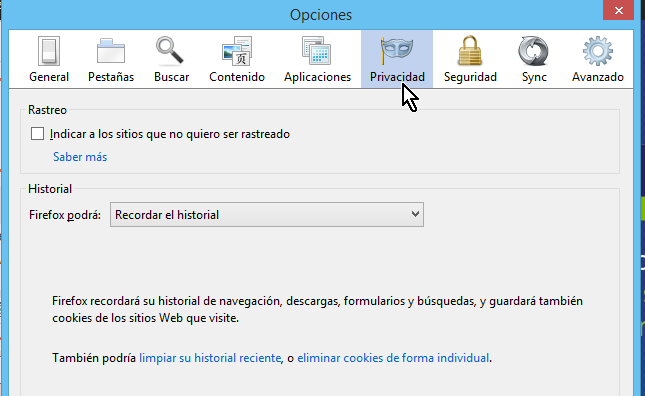Click limpiar su historial reciente link
645x396 pixels.
click(x=210, y=358)
